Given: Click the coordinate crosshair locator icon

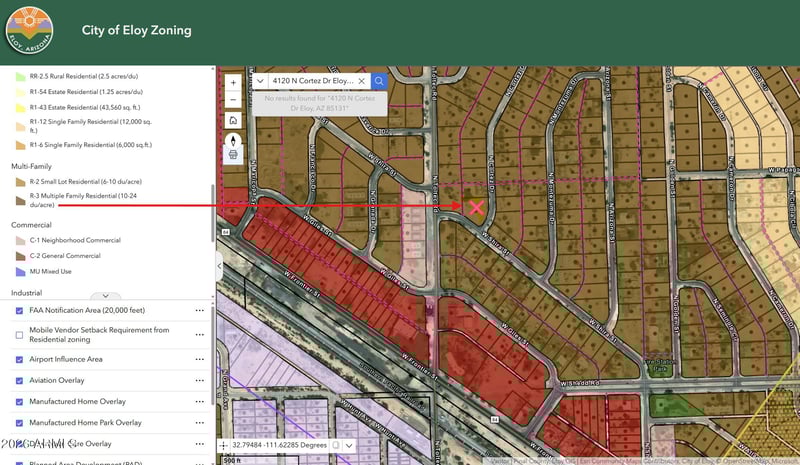Looking at the screenshot, I should (224, 445).
